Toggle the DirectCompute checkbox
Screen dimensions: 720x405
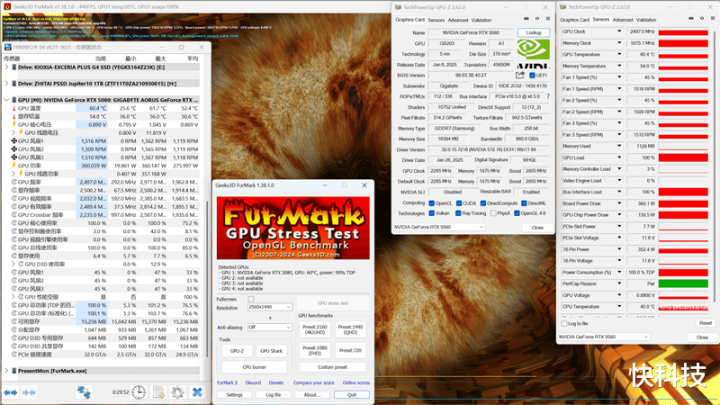pos(483,203)
